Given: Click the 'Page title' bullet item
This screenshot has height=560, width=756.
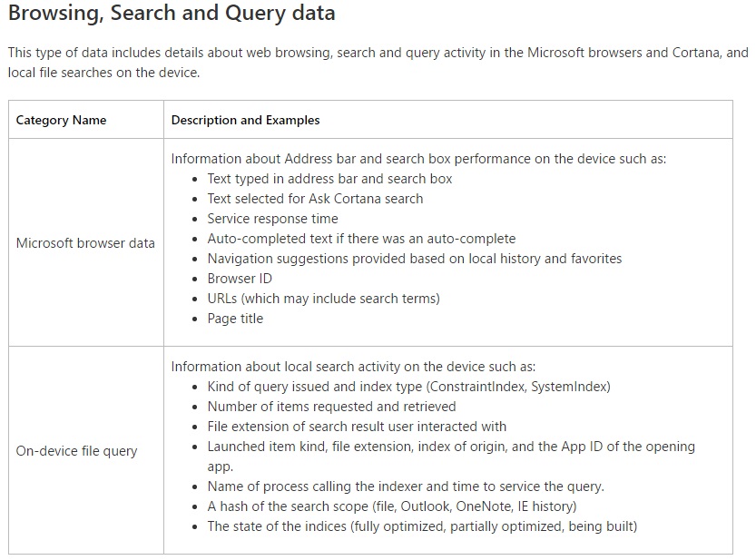Looking at the screenshot, I should coord(235,319).
